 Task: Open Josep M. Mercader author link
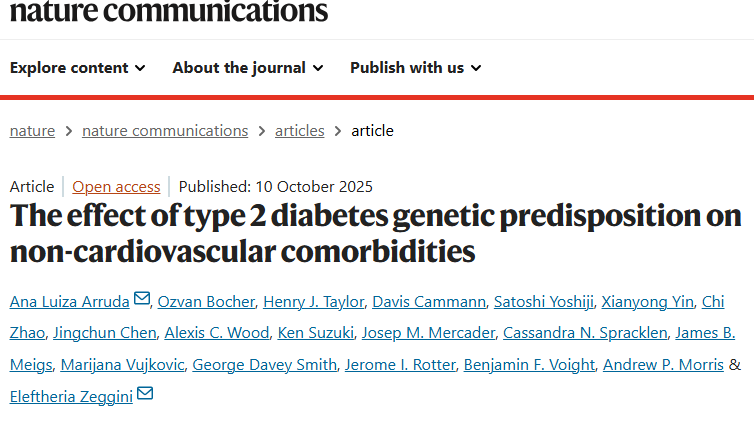coord(428,333)
